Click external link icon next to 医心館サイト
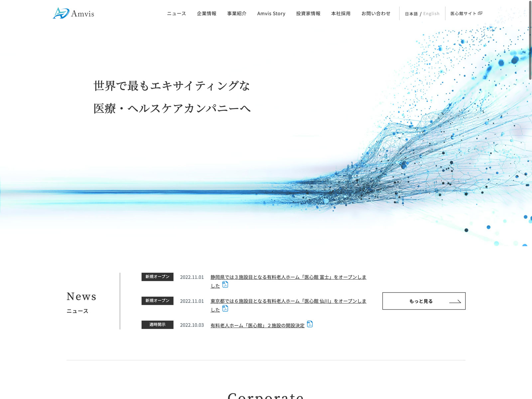The height and width of the screenshot is (399, 532). click(480, 13)
